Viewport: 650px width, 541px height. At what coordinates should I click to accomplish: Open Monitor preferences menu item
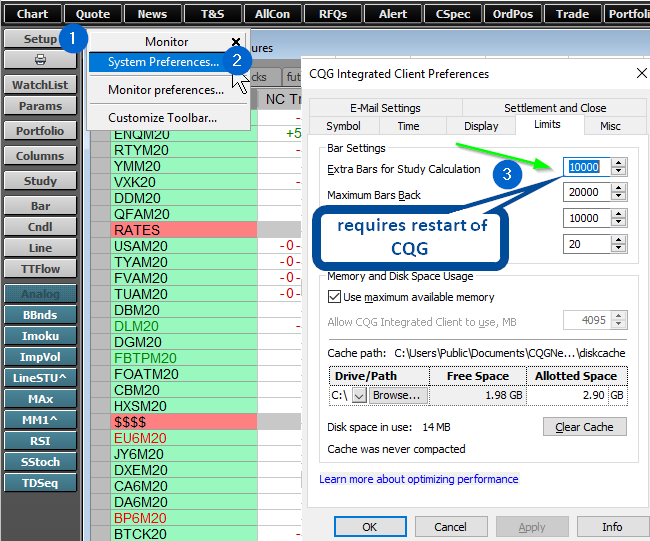click(x=166, y=90)
